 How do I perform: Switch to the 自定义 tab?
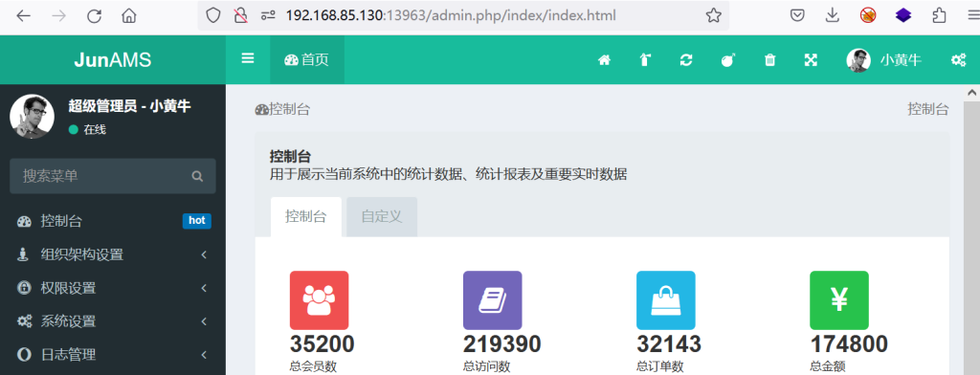pos(381,217)
